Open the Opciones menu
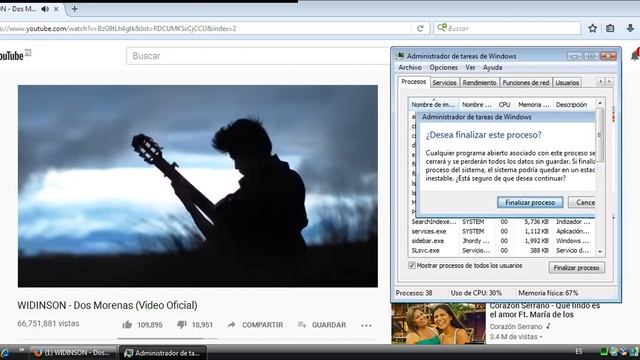640x360 pixels. pyautogui.click(x=443, y=67)
